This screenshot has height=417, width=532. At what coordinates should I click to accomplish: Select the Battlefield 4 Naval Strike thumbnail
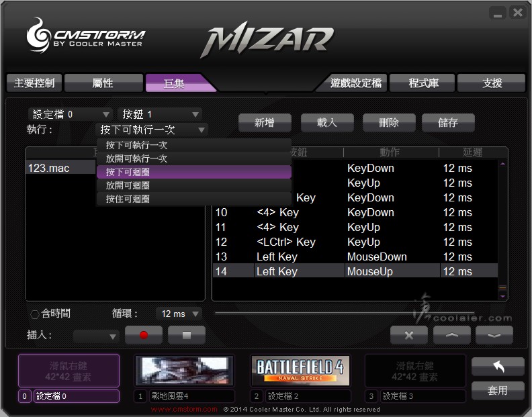[300, 371]
